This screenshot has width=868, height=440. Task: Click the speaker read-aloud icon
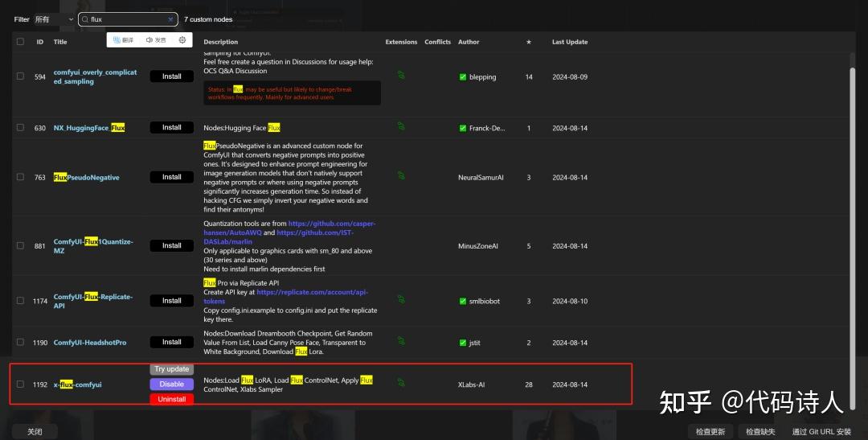(x=156, y=40)
